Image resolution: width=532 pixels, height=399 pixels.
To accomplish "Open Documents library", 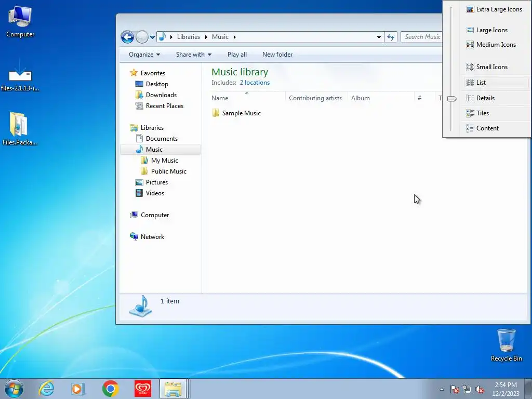I will coord(162,138).
